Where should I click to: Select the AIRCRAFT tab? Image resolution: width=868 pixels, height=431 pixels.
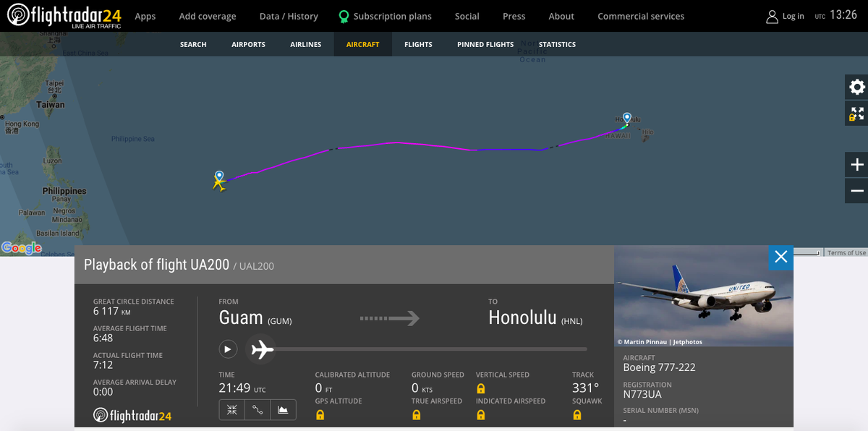pyautogui.click(x=363, y=44)
